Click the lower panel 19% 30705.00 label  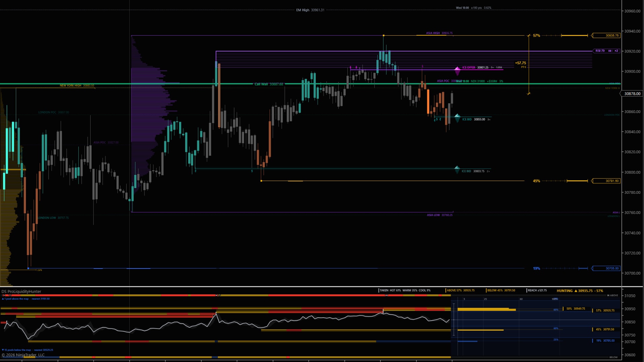coord(605,340)
